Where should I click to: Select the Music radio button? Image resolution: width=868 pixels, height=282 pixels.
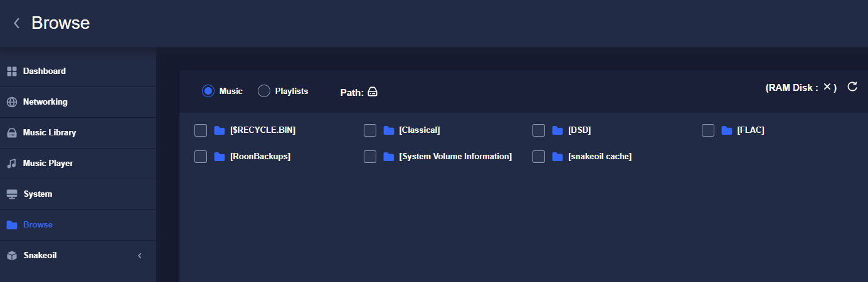[x=208, y=91]
